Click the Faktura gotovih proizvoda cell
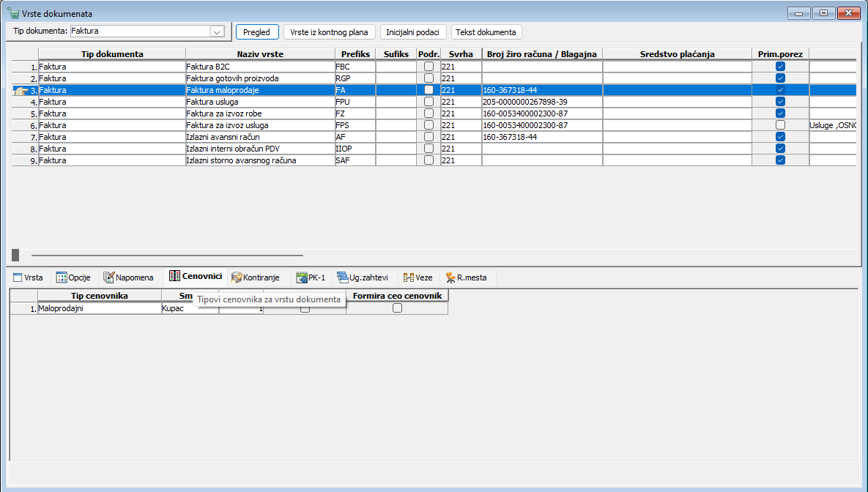 (260, 78)
